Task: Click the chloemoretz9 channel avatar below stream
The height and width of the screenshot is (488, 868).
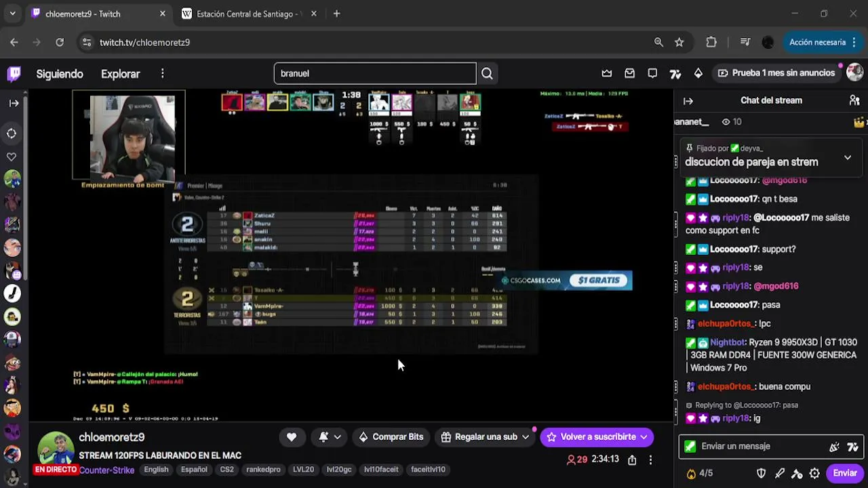Action: (55, 449)
